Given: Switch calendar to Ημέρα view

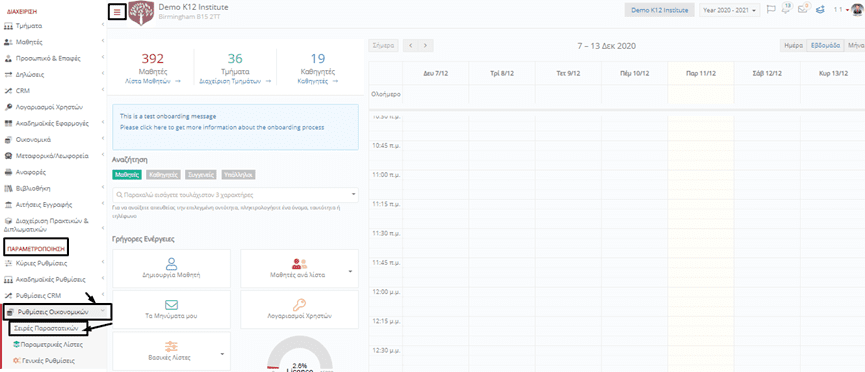Looking at the screenshot, I should tap(794, 46).
